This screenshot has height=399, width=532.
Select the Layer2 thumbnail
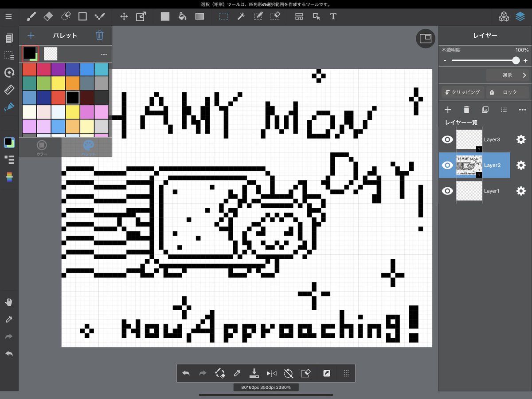[469, 165]
